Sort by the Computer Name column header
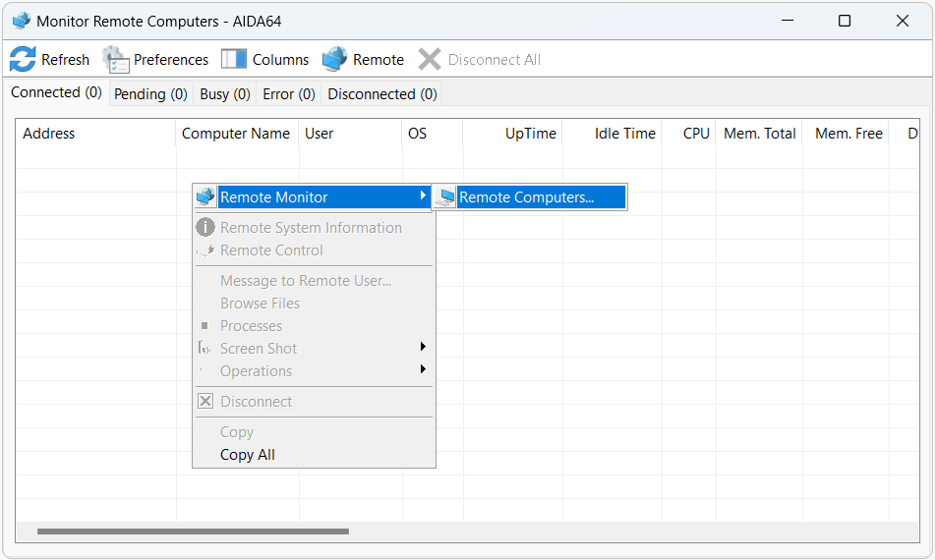 [236, 134]
